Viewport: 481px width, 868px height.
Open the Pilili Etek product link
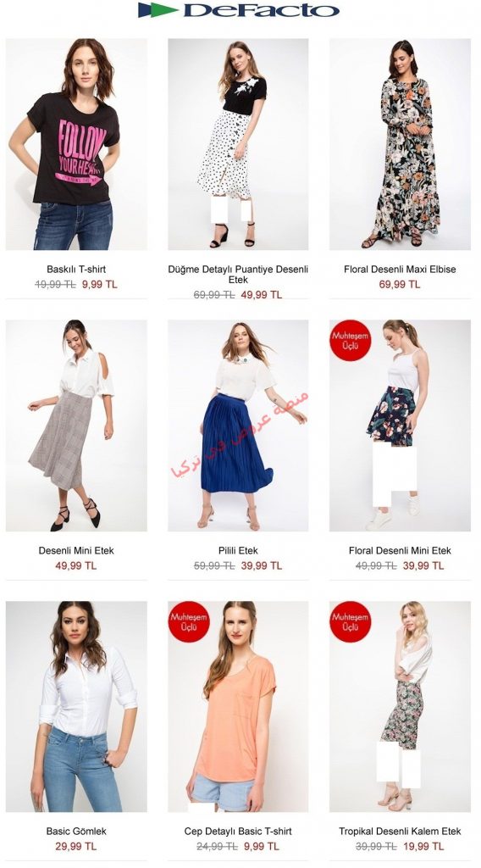238,551
